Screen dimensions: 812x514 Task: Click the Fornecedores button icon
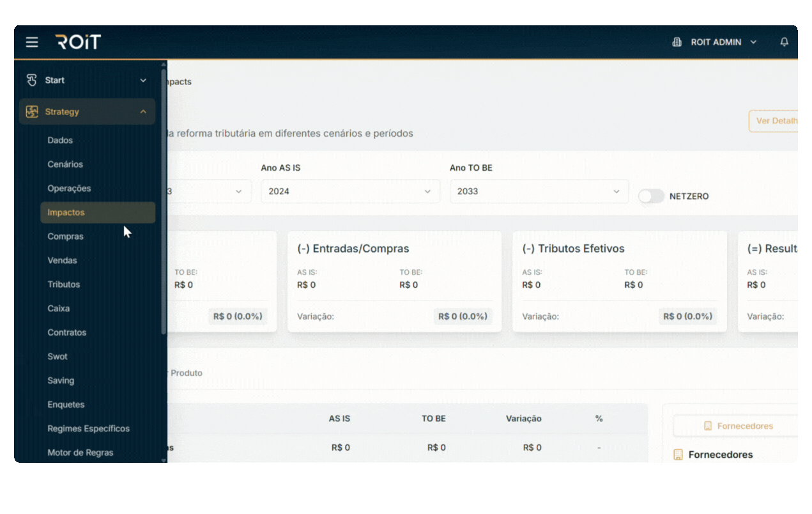[x=708, y=426]
